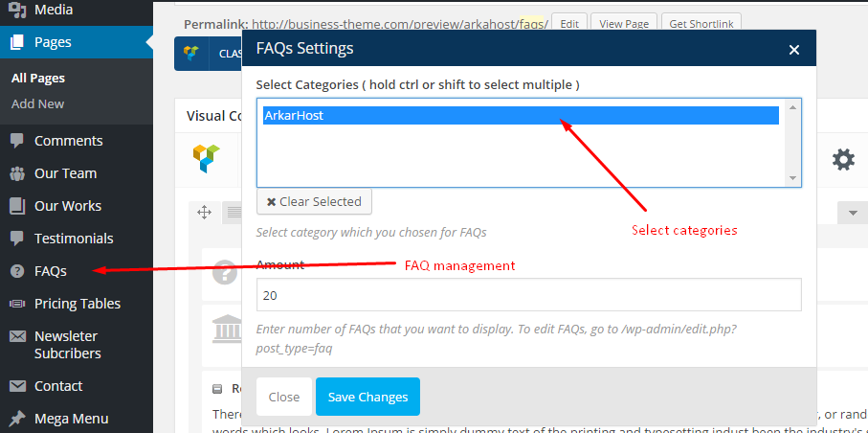Click the category list scroll-down arrow
Viewport: 868px width, 433px height.
[x=792, y=178]
